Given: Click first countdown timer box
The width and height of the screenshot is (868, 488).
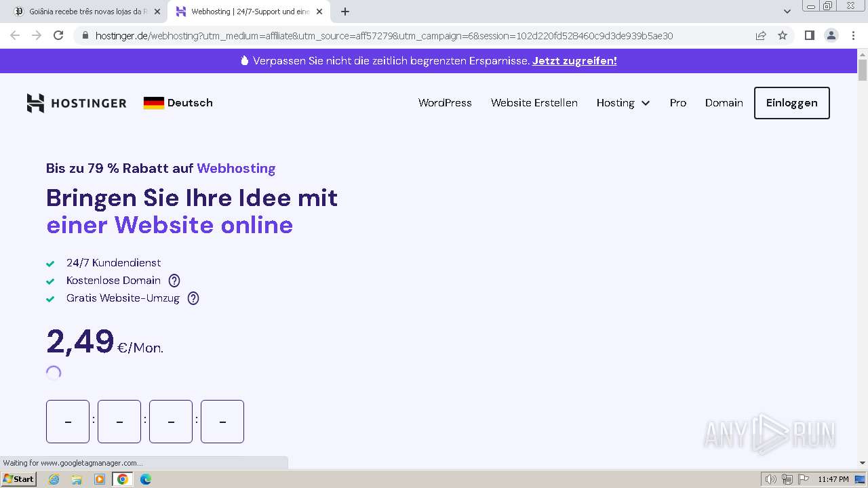Looking at the screenshot, I should 68,422.
